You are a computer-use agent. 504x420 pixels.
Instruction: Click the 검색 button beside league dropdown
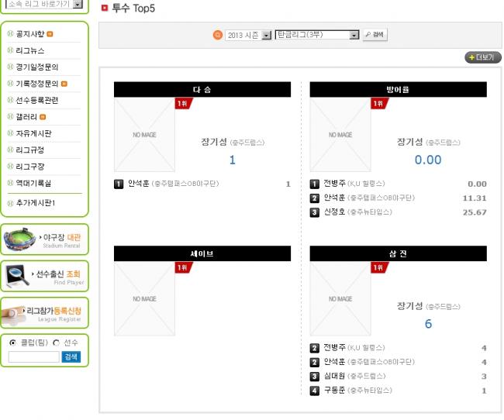pos(375,36)
